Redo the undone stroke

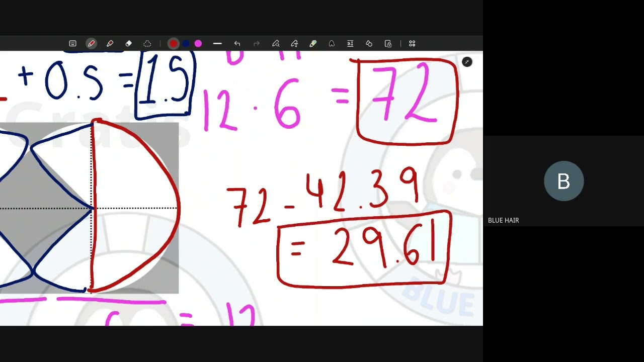point(257,44)
